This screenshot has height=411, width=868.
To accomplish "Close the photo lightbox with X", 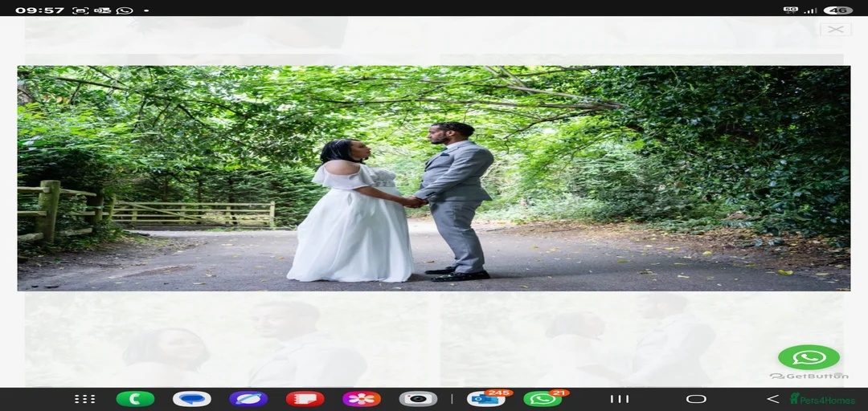I will pos(835,30).
